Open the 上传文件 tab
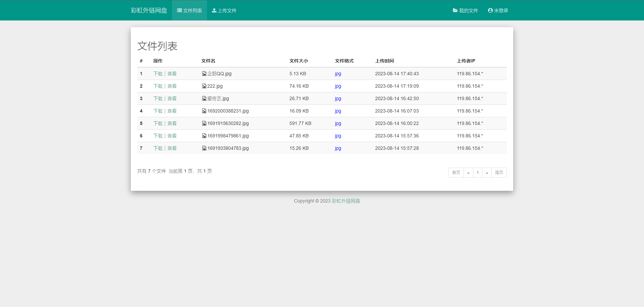This screenshot has width=644, height=307. point(224,10)
